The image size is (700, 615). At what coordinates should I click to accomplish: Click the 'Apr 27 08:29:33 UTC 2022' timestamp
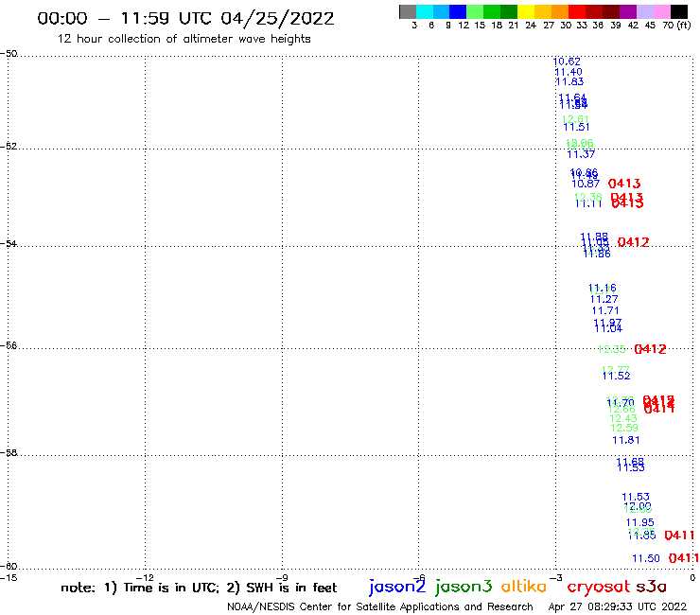point(618,607)
